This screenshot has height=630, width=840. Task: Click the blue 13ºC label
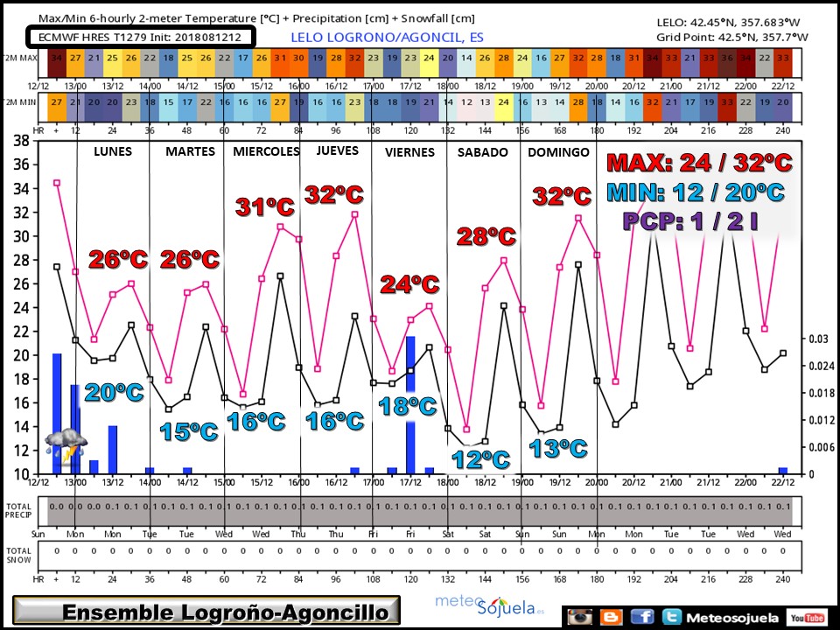tap(558, 448)
